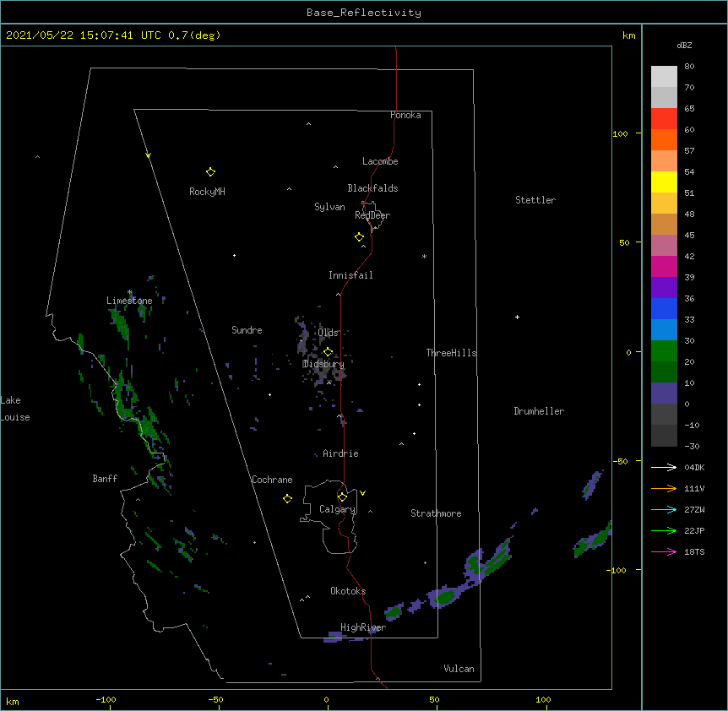Click the magenta 39-42 dBZ swatch
728x711 pixels.
tap(664, 266)
